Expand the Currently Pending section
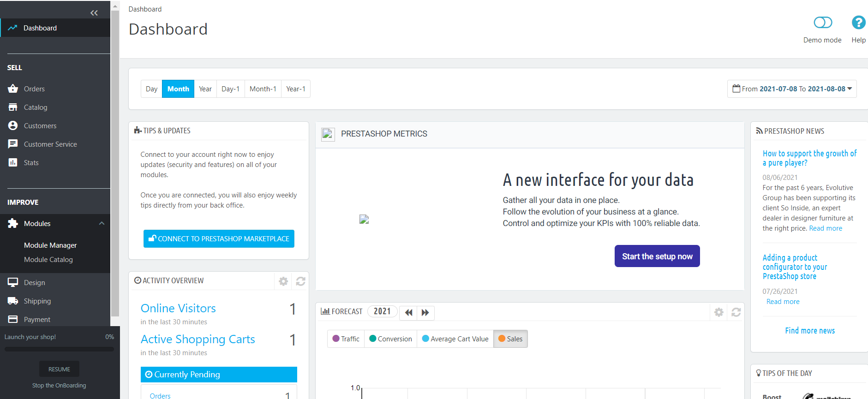Image resolution: width=868 pixels, height=399 pixels. coord(219,375)
